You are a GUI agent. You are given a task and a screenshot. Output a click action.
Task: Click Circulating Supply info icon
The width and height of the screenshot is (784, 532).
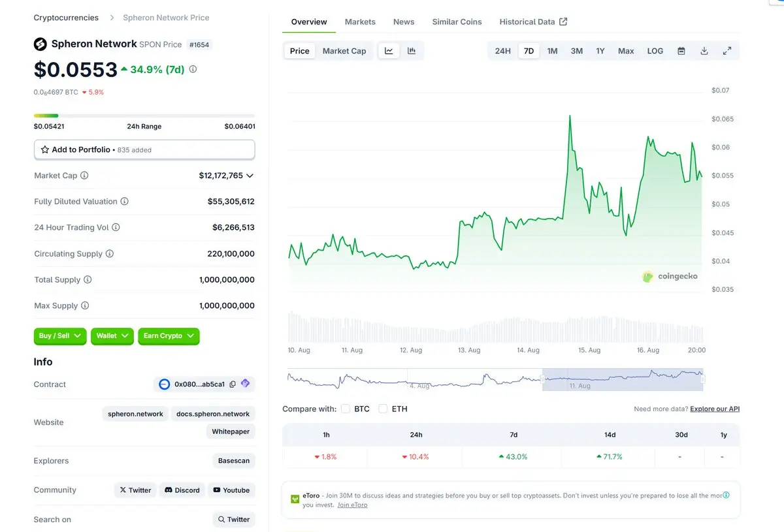coord(110,254)
